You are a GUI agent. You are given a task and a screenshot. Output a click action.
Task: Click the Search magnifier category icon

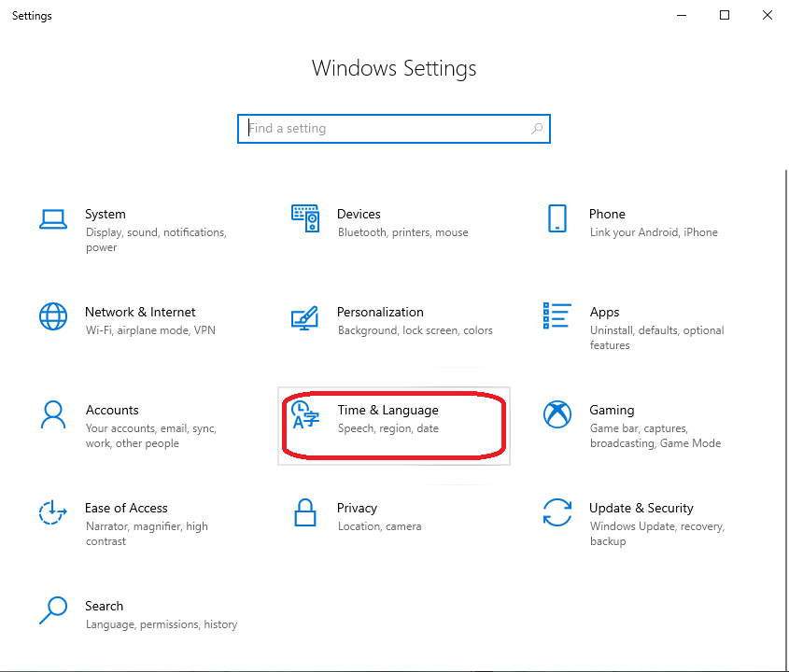53,610
